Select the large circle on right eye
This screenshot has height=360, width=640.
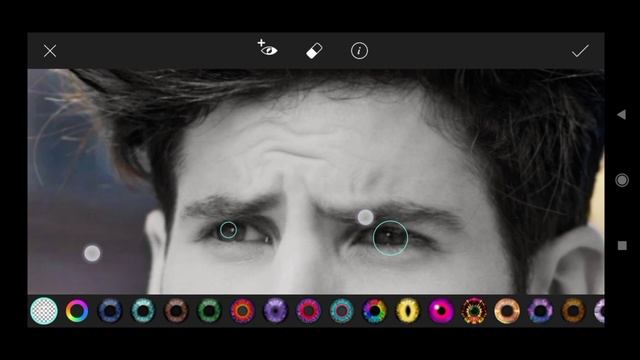390,238
